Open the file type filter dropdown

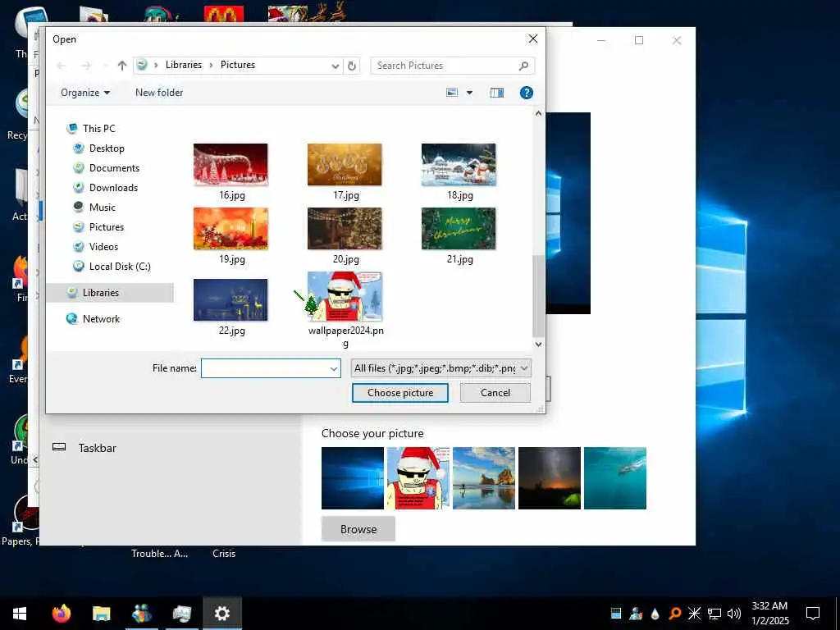(x=441, y=368)
